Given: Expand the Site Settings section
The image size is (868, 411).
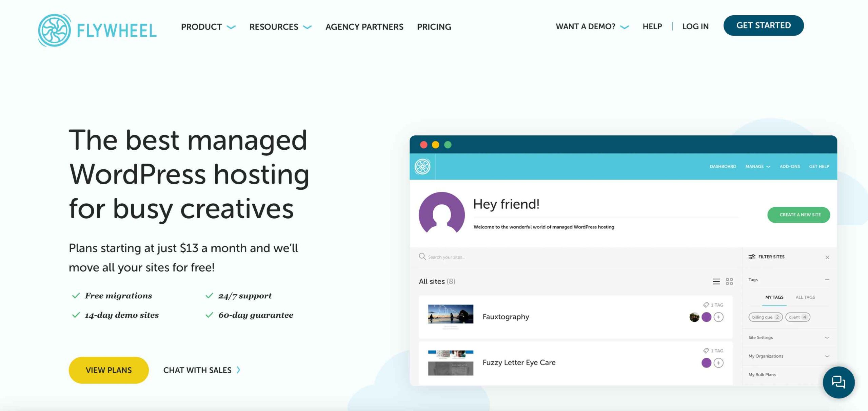Looking at the screenshot, I should pos(827,338).
